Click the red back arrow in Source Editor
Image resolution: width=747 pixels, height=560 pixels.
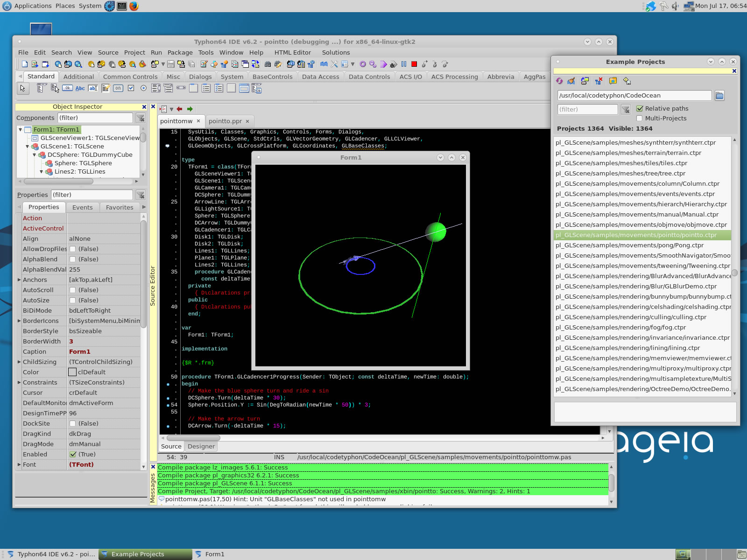(x=179, y=109)
